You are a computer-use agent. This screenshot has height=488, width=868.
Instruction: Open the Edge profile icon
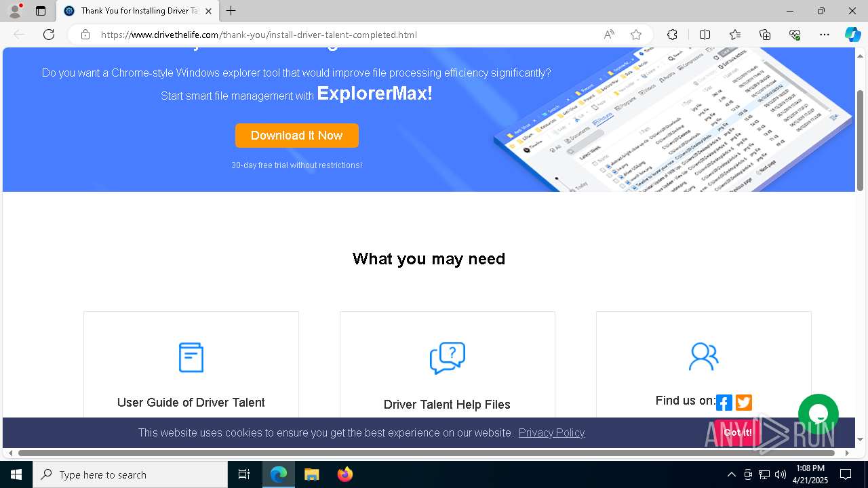point(15,11)
